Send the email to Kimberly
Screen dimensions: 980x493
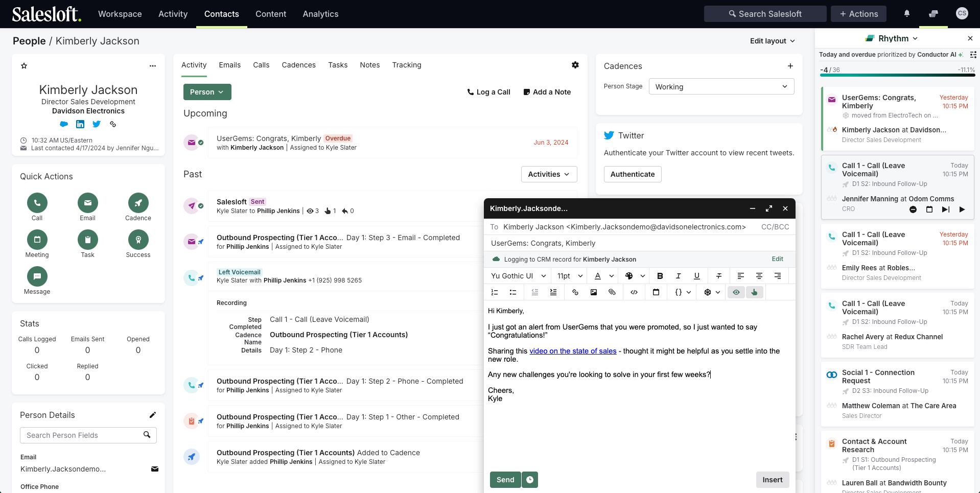pos(505,480)
